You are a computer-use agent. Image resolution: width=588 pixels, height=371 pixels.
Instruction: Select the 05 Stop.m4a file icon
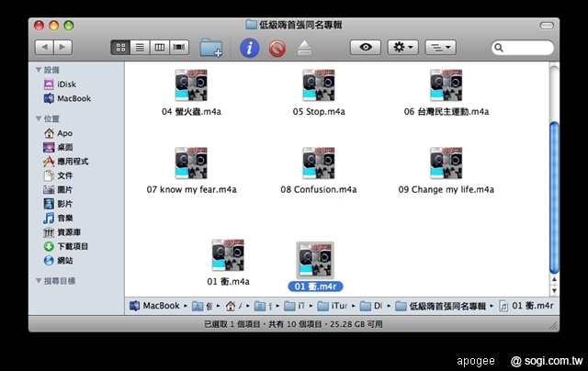319,85
